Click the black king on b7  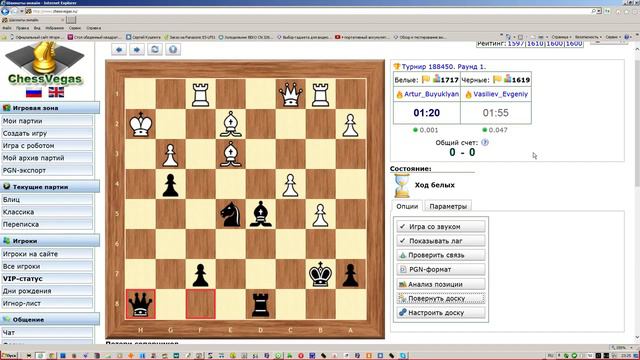point(320,274)
